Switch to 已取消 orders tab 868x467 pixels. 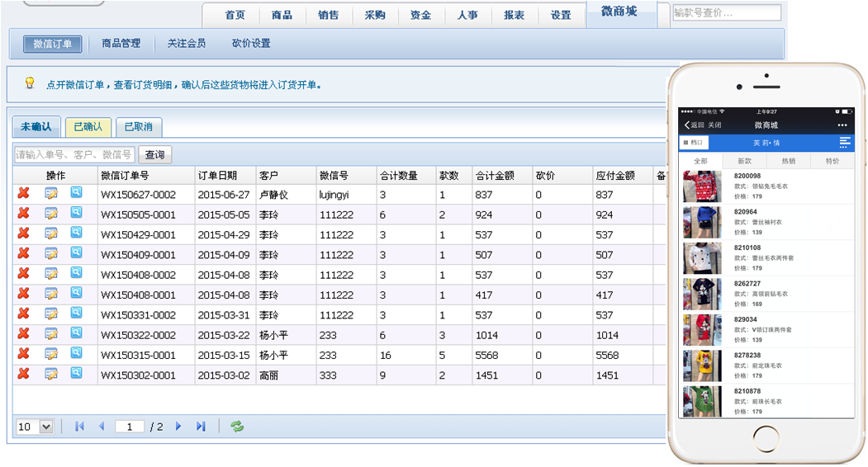pos(139,127)
